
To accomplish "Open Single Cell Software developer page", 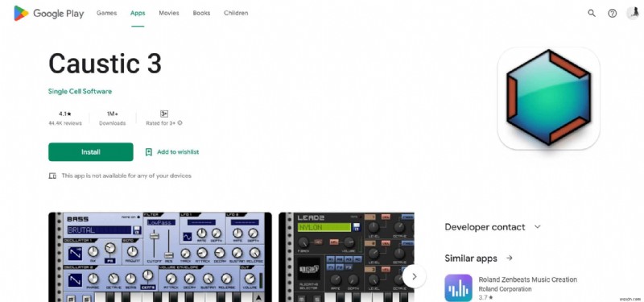I will pyautogui.click(x=80, y=91).
